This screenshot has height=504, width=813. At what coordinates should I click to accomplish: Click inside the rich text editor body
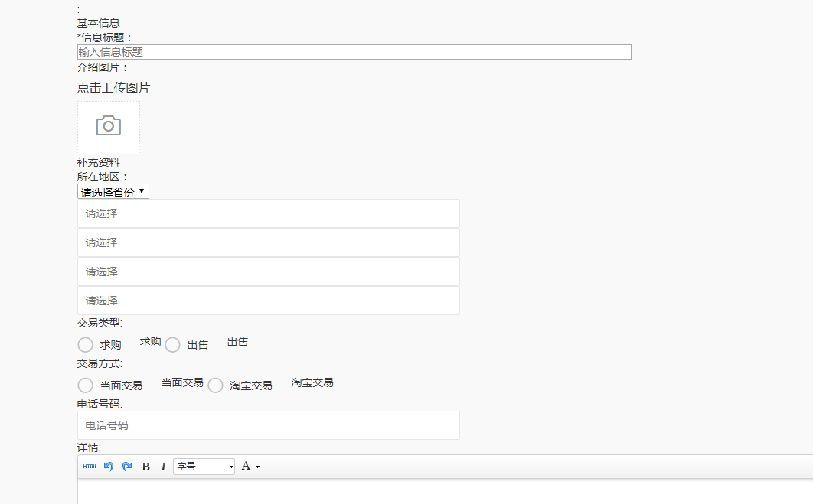click(x=444, y=492)
